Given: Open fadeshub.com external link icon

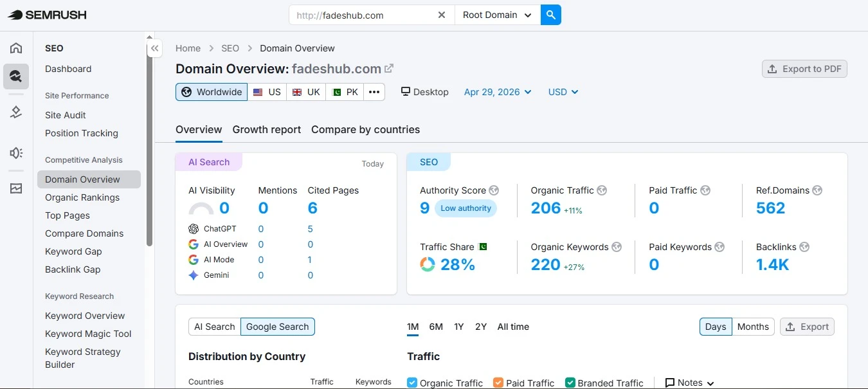Looking at the screenshot, I should (389, 68).
